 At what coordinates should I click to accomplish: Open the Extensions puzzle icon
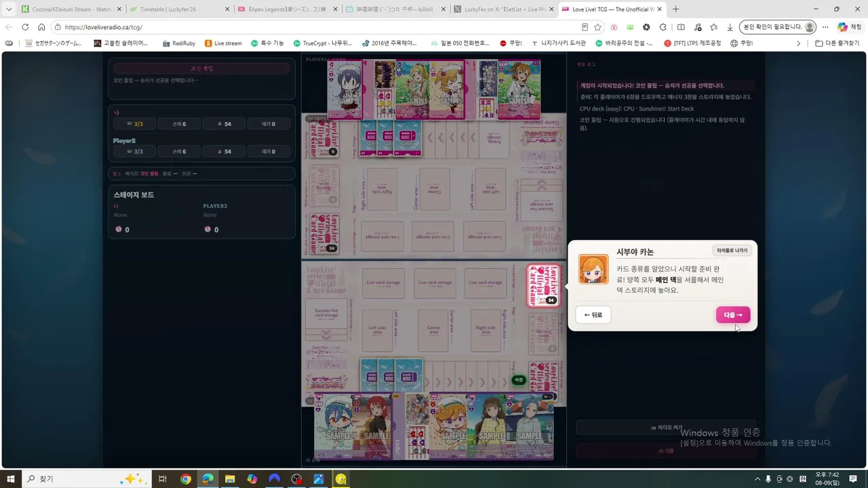point(663,27)
